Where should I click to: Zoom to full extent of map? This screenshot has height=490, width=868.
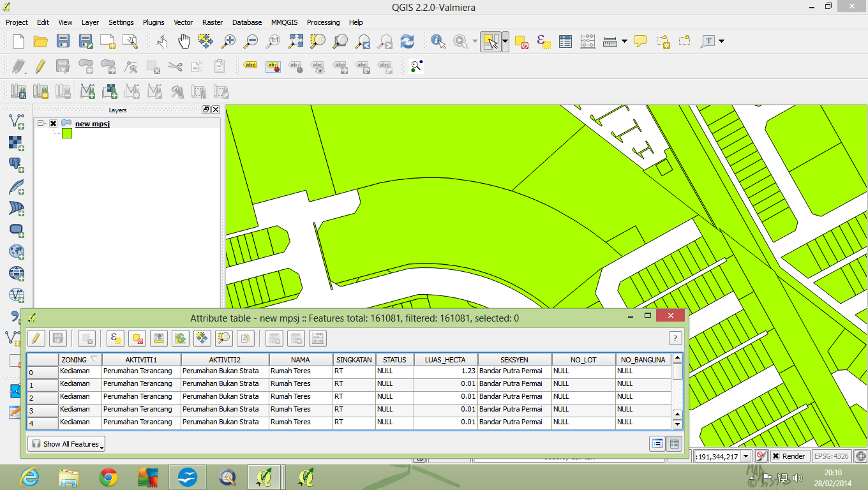[x=296, y=41]
